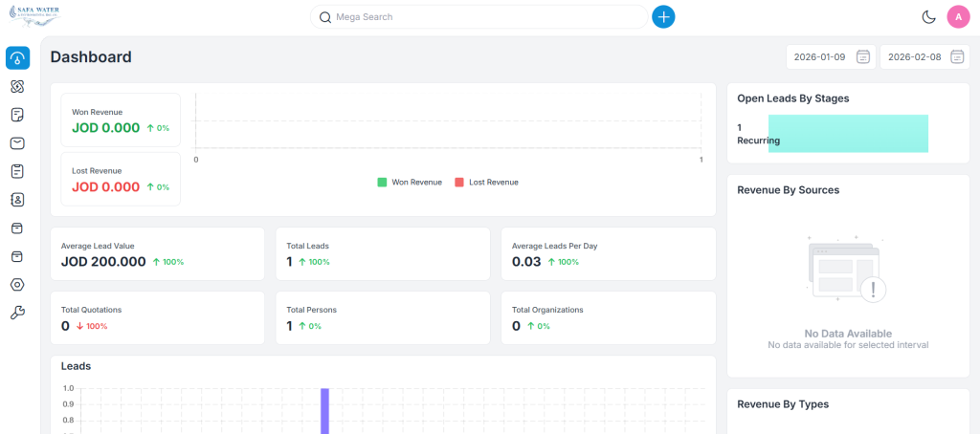
Task: Click the teal Recurring stage bar
Action: click(848, 134)
